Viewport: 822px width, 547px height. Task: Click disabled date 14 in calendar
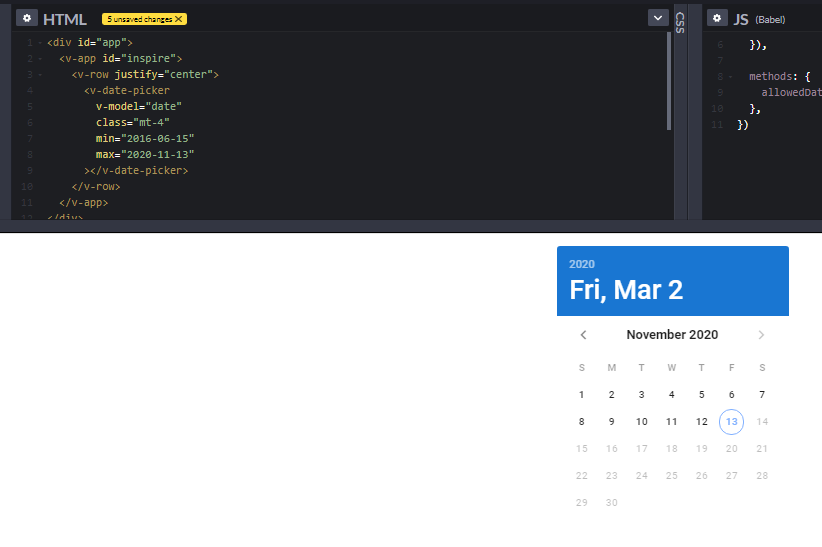pyautogui.click(x=762, y=422)
